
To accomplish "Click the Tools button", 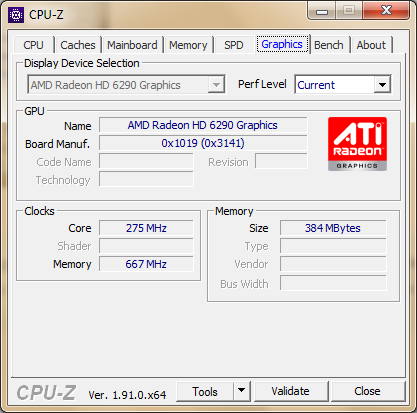I will coord(205,391).
